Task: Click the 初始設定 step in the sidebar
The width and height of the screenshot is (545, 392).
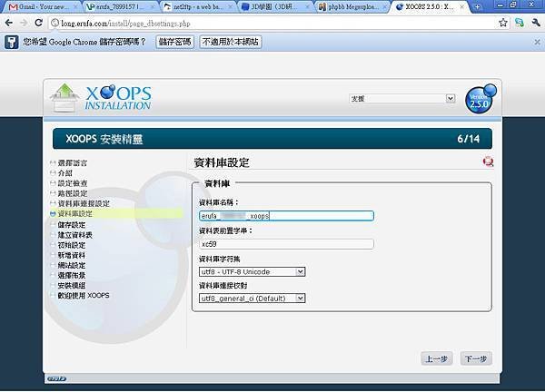Action: coord(71,245)
